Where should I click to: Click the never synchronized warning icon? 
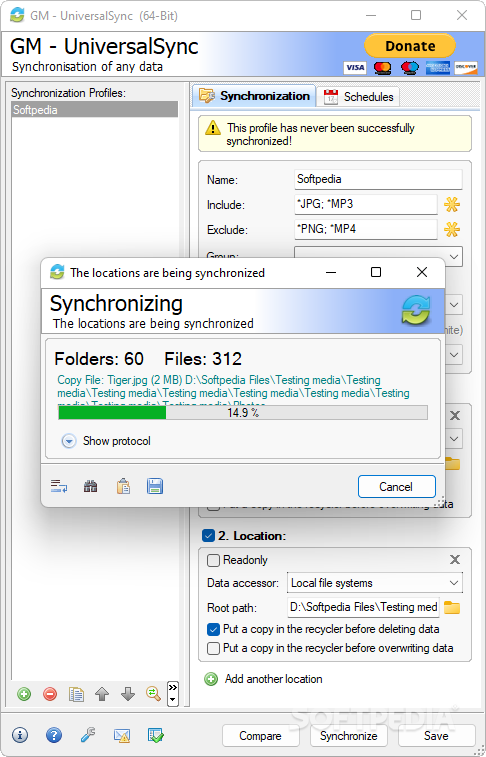[x=212, y=128]
